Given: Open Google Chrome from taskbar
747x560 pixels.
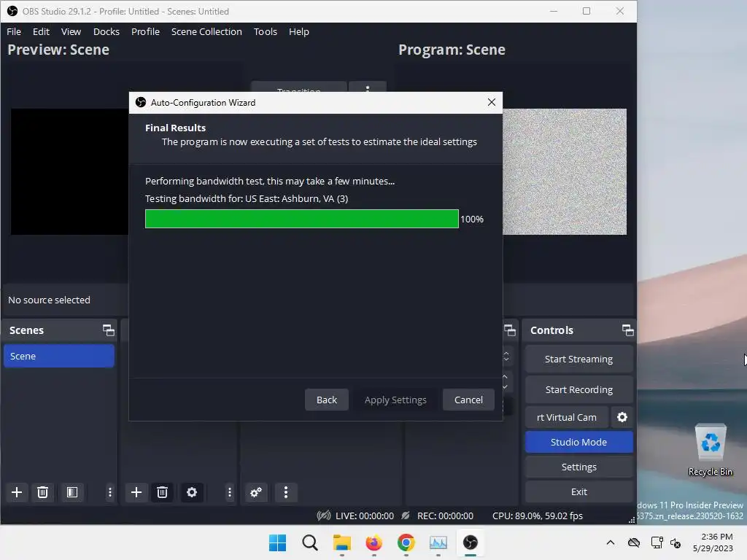Looking at the screenshot, I should click(x=406, y=542).
